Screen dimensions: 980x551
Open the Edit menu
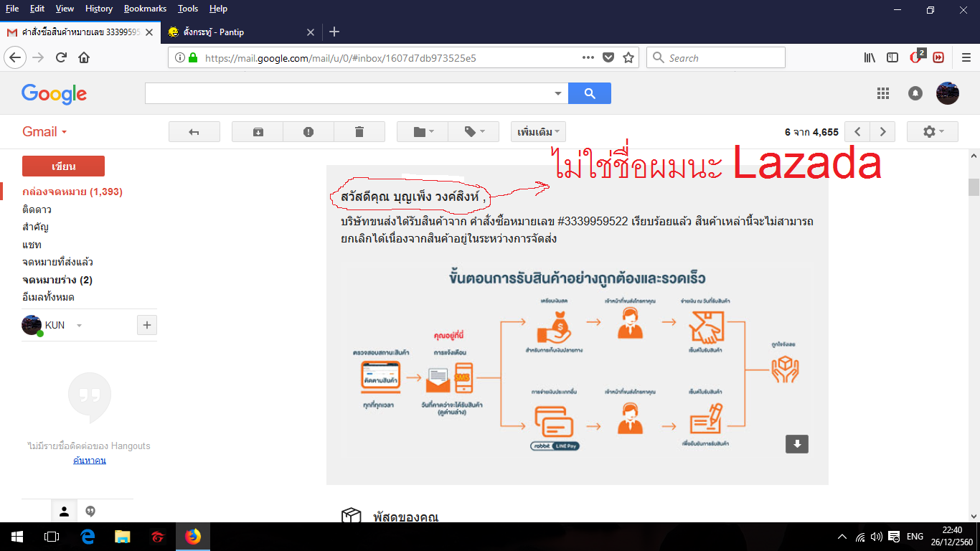(37, 9)
